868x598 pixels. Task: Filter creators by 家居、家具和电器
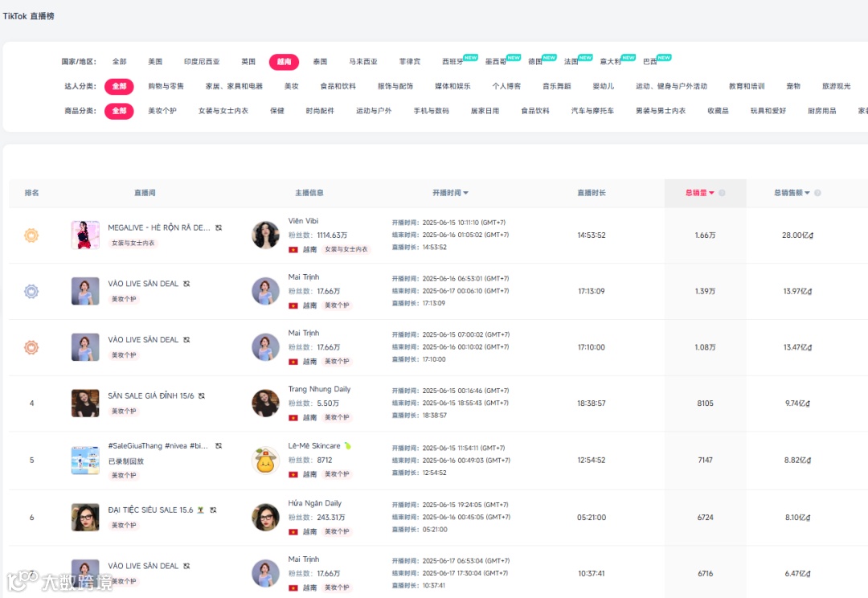click(234, 86)
